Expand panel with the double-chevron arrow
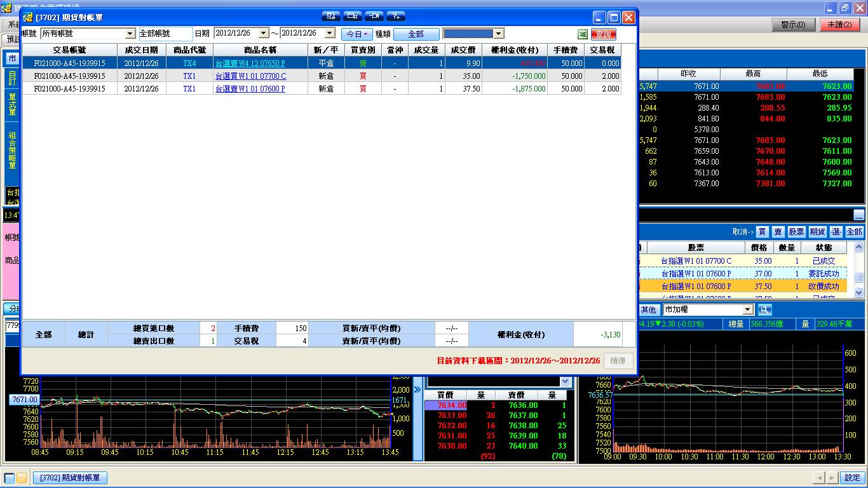The image size is (868, 488). (x=417, y=390)
